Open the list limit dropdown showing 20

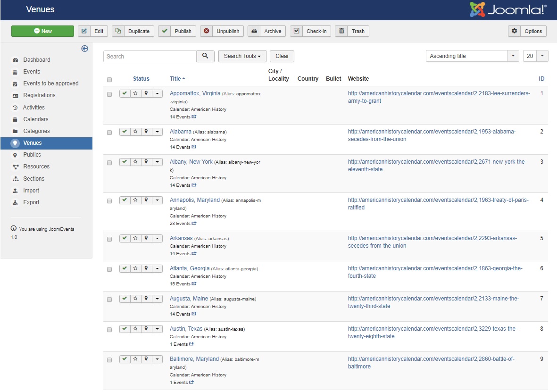[x=535, y=56]
